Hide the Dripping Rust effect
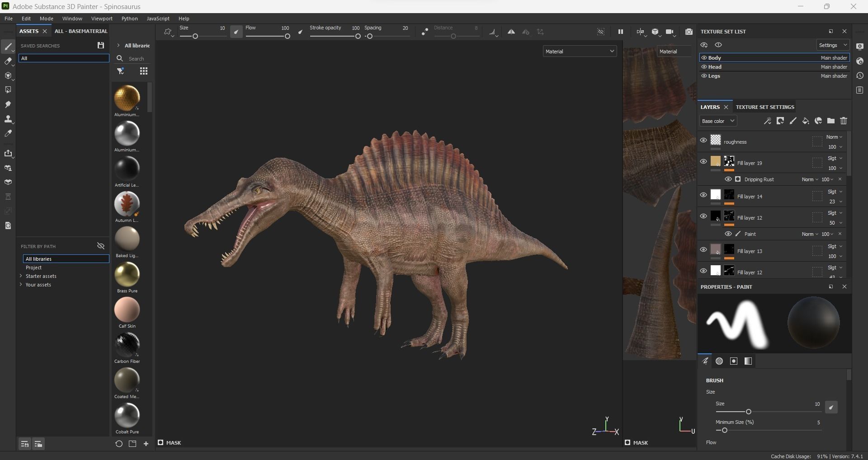This screenshot has height=460, width=868. coord(728,179)
